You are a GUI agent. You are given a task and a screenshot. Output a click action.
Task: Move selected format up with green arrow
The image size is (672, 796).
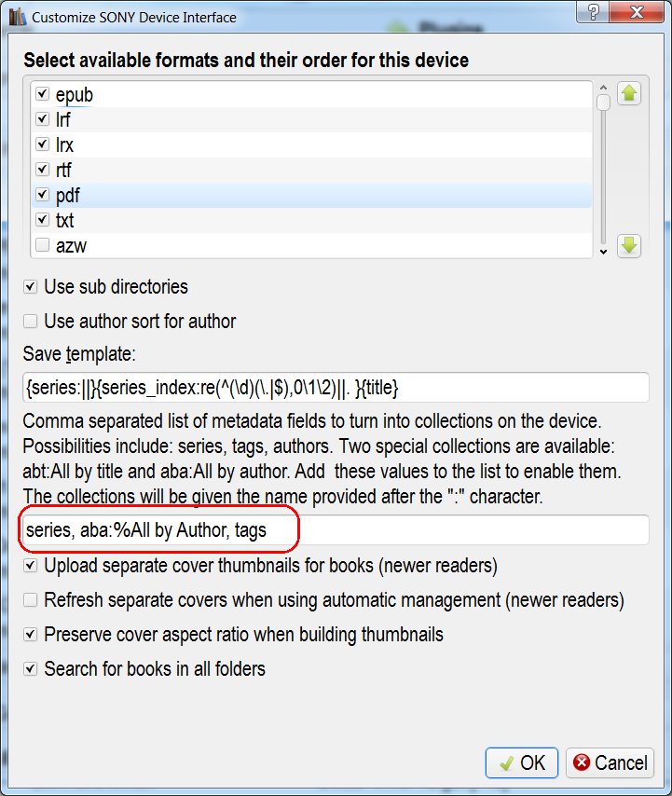[629, 93]
